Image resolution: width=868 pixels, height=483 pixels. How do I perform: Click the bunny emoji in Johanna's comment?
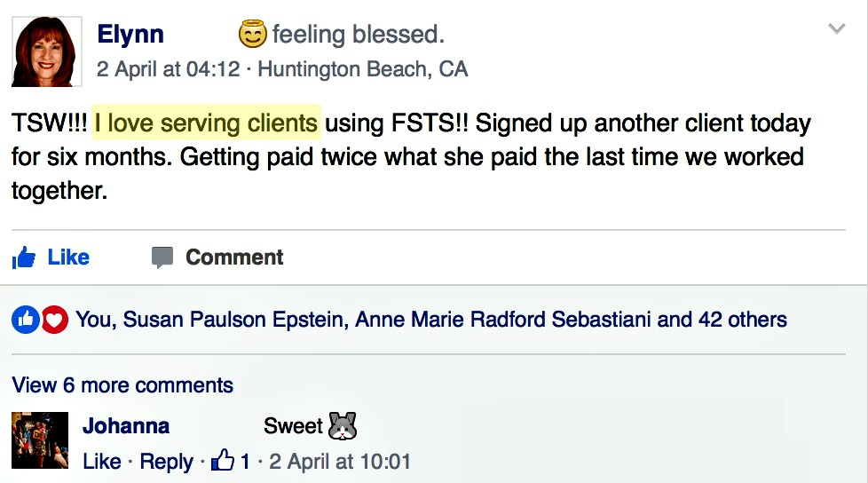[x=343, y=426]
